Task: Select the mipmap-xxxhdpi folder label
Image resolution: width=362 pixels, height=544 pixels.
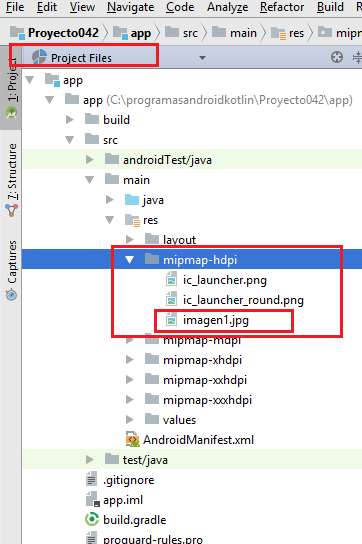Action: coord(207,400)
